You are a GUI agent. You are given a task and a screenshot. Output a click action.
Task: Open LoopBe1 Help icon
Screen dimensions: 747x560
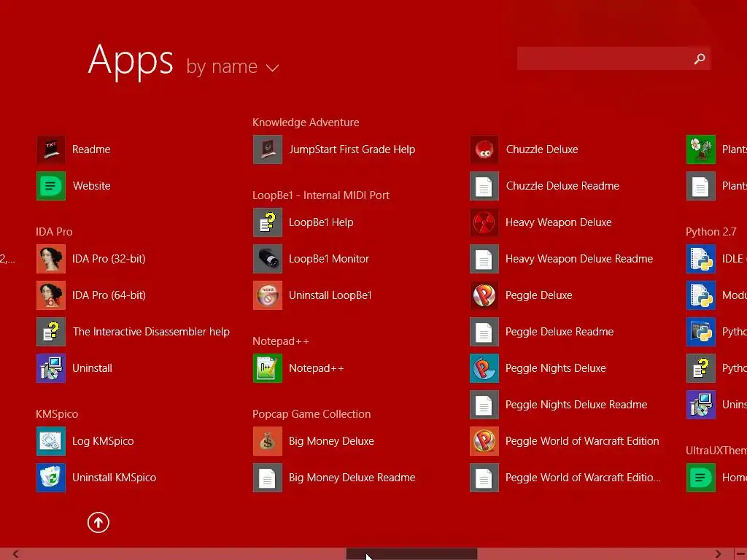pos(268,222)
